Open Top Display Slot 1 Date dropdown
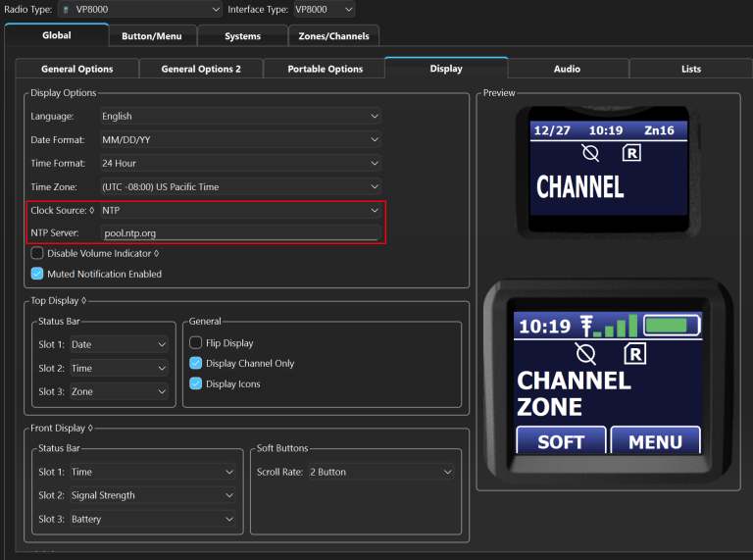Image resolution: width=753 pixels, height=560 pixels. pyautogui.click(x=119, y=344)
